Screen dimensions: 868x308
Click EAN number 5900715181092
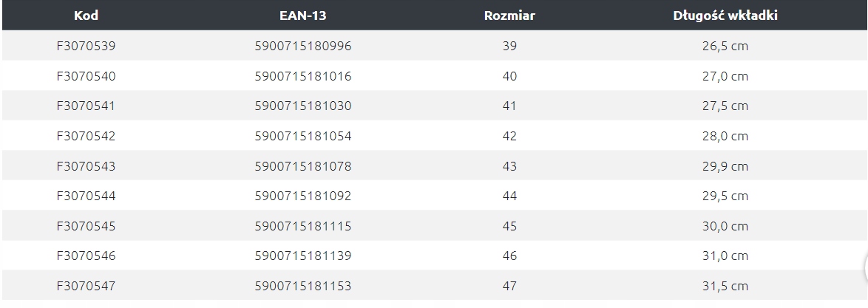click(x=303, y=196)
